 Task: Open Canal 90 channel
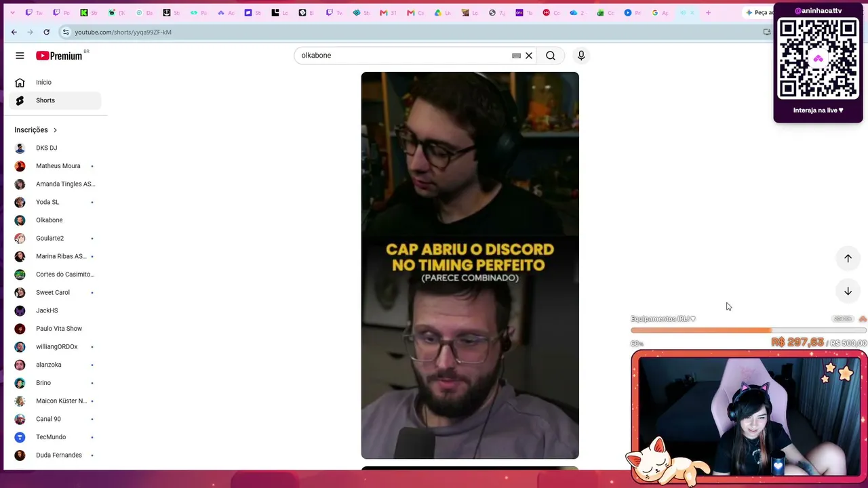(56, 419)
